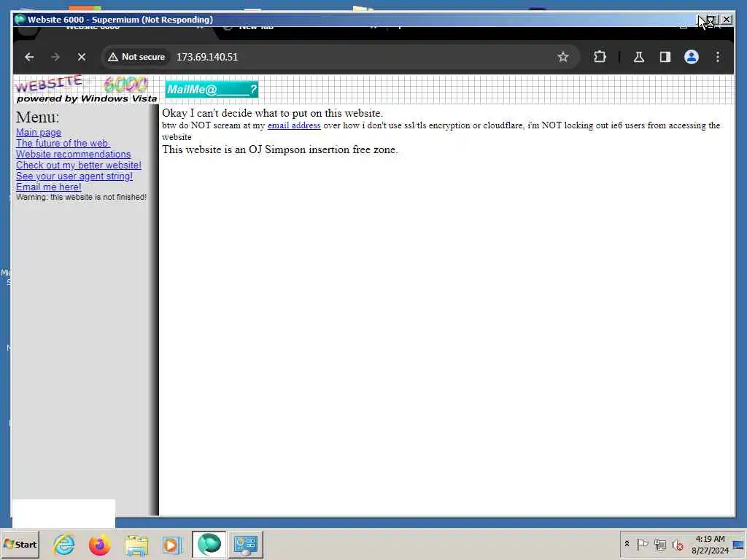Click the OJ Simpson insertion free zone text
This screenshot has height=560, width=747.
279,149
